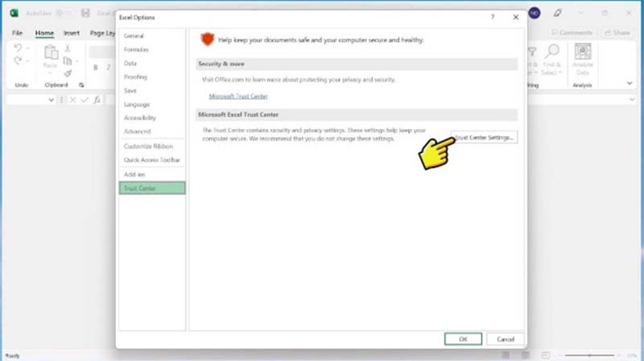The width and height of the screenshot is (644, 361).
Task: Click the Excel save icon in title bar
Action: pyautogui.click(x=85, y=13)
